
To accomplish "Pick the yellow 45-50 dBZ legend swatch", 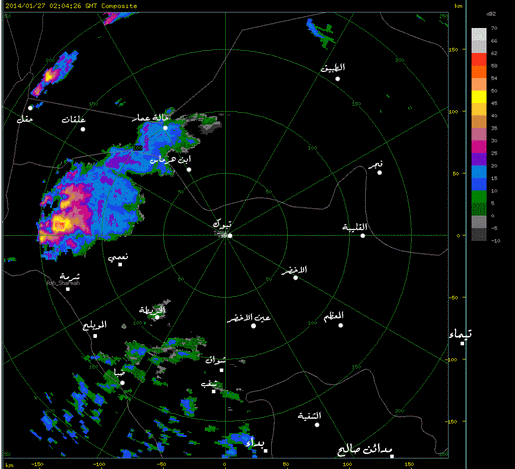I will (479, 97).
